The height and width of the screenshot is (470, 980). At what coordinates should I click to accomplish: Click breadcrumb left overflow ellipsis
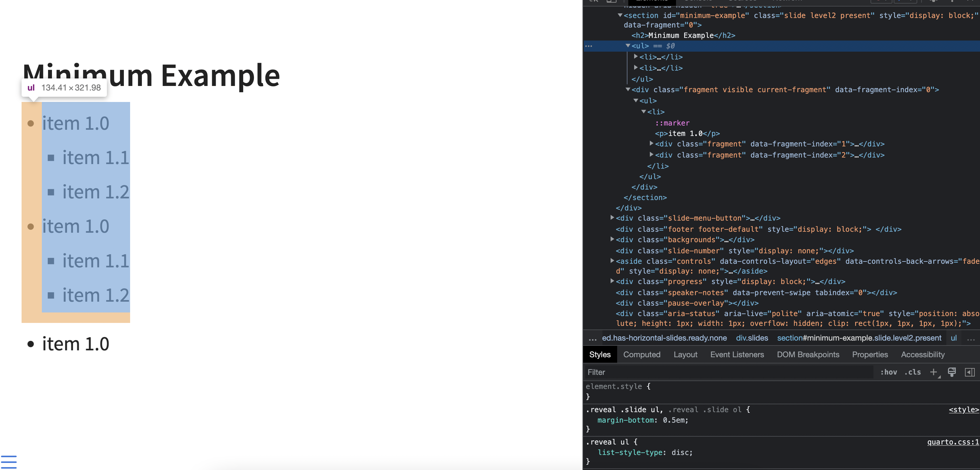592,338
